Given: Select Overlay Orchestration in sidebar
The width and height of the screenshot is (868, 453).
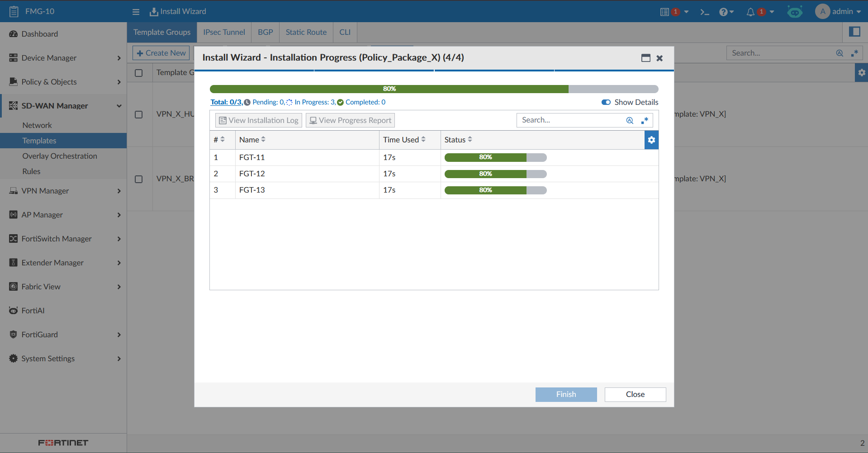Looking at the screenshot, I should tap(60, 156).
